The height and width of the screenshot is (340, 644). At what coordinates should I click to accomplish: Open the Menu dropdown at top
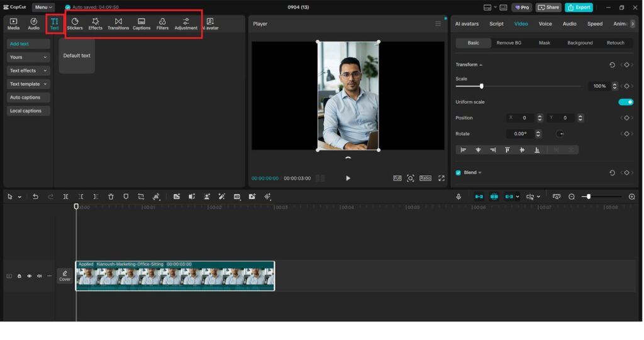pyautogui.click(x=43, y=8)
